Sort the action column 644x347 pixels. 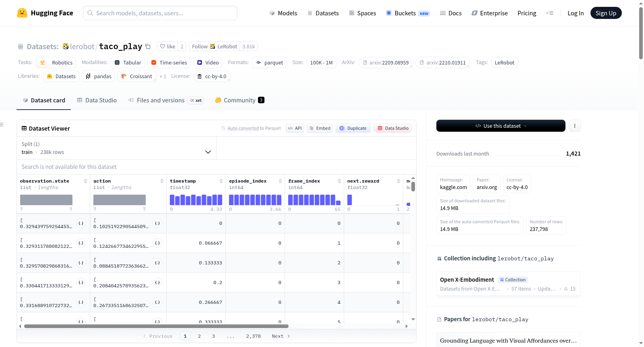coord(162,181)
